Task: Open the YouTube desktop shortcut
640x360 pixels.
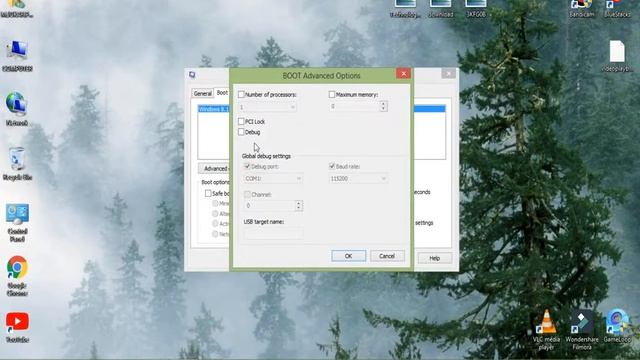Action: 17,327
